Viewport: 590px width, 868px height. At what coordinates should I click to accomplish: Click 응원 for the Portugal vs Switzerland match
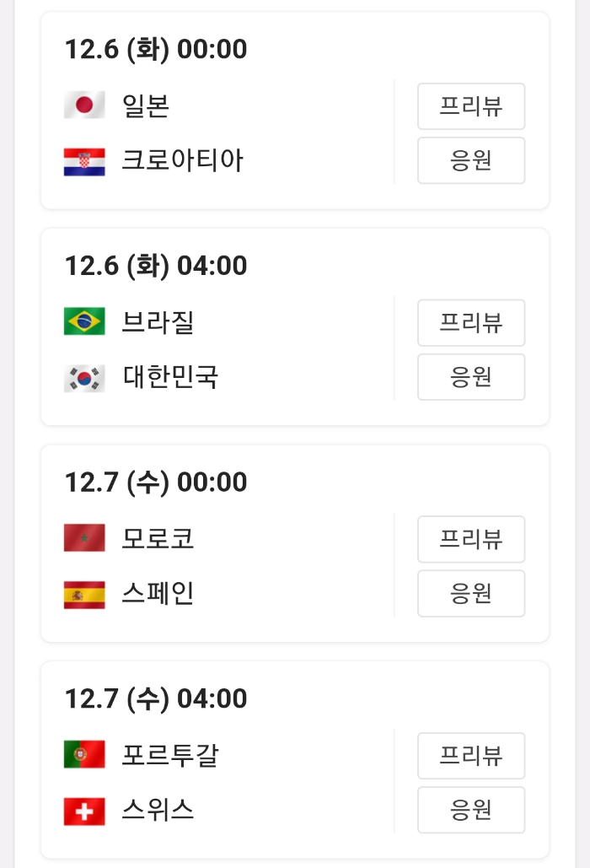[x=471, y=810]
